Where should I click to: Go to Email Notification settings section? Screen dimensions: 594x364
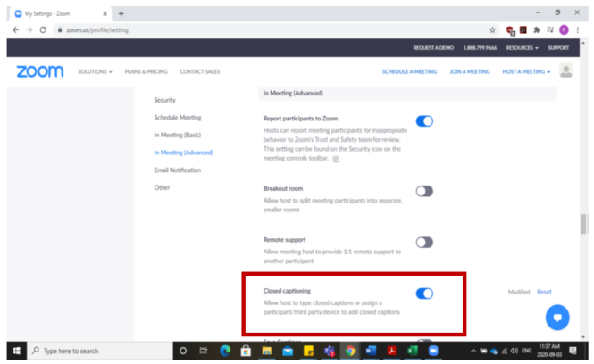[178, 170]
